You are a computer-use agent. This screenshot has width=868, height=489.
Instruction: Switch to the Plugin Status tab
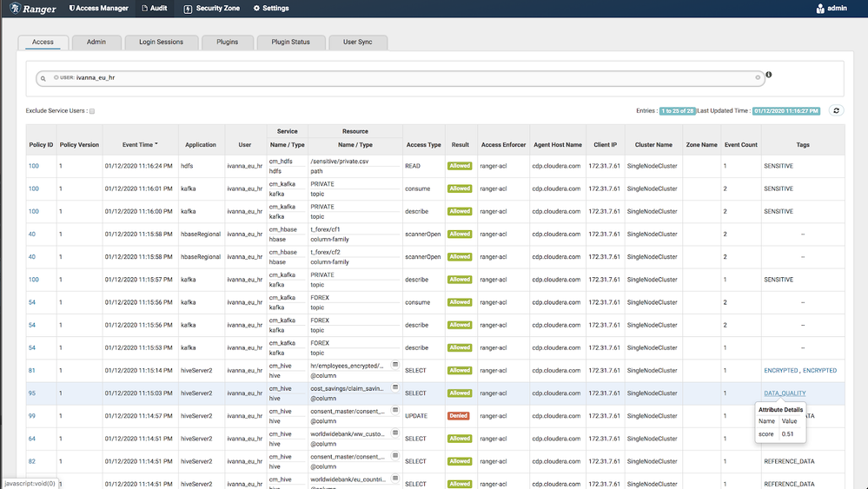(x=290, y=42)
